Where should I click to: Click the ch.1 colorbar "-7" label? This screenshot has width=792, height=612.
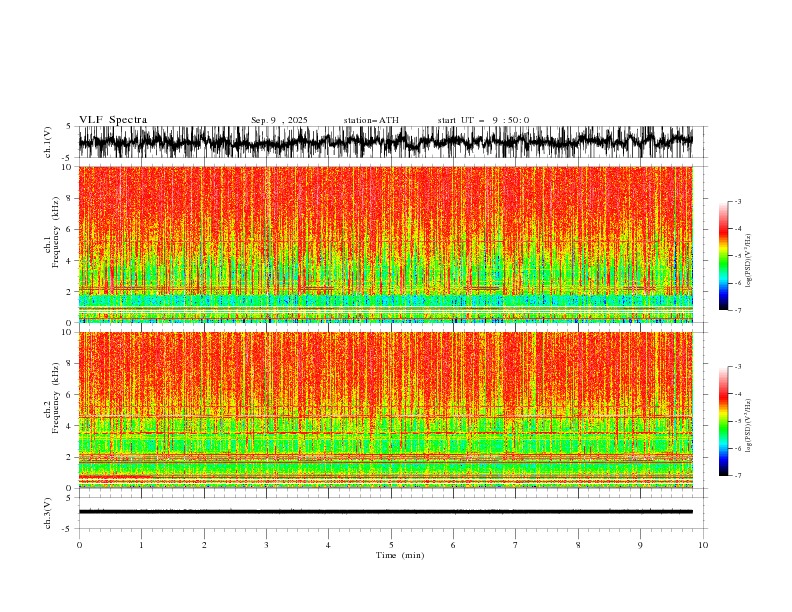(738, 310)
